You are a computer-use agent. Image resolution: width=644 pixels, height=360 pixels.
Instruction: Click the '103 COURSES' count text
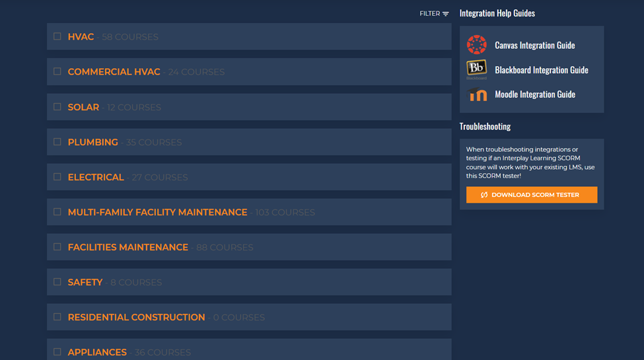[x=285, y=213]
